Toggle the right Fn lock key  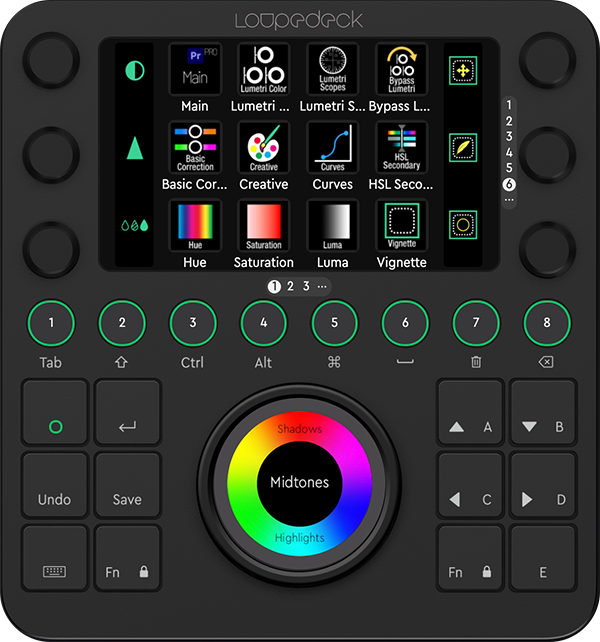click(470, 558)
